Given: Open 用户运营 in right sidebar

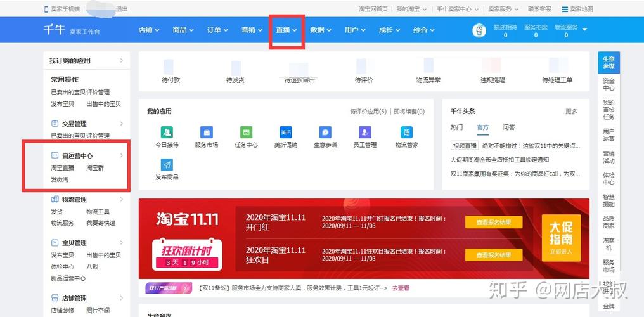Looking at the screenshot, I should [609, 135].
